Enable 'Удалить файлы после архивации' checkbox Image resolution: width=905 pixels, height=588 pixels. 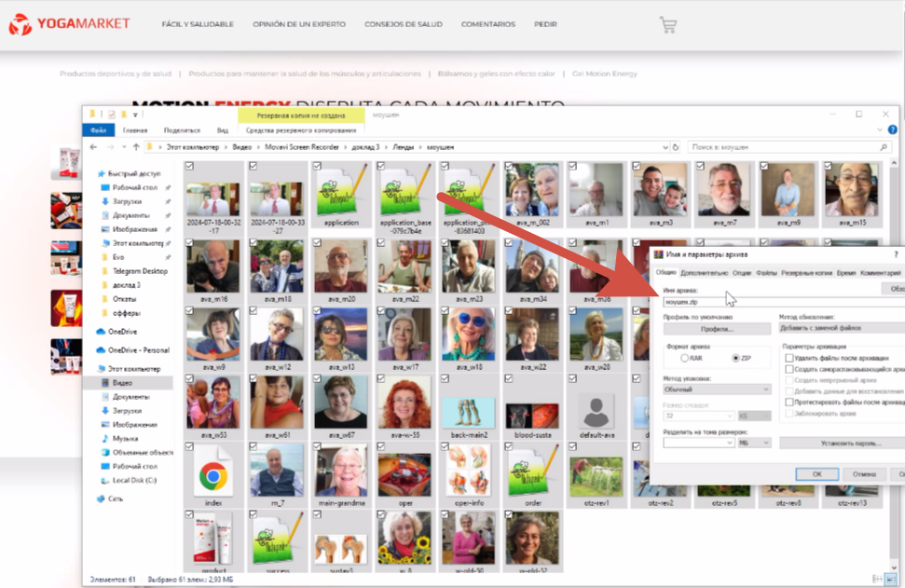pos(788,358)
